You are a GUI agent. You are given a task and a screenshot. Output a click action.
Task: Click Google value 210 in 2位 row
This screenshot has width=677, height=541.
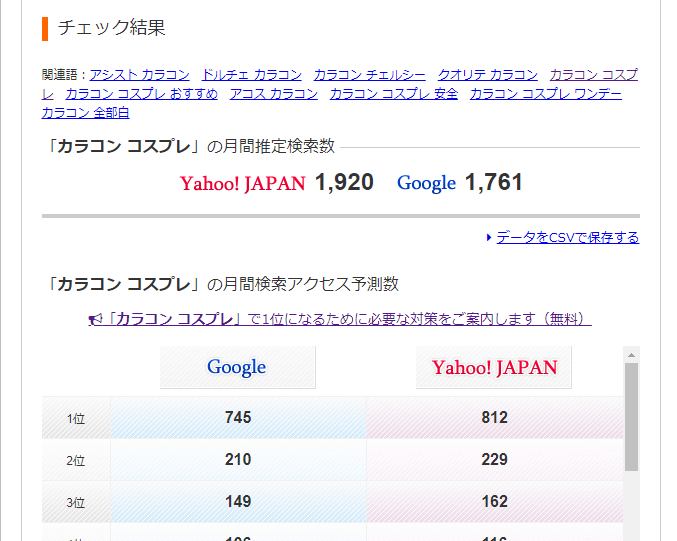[x=238, y=459]
